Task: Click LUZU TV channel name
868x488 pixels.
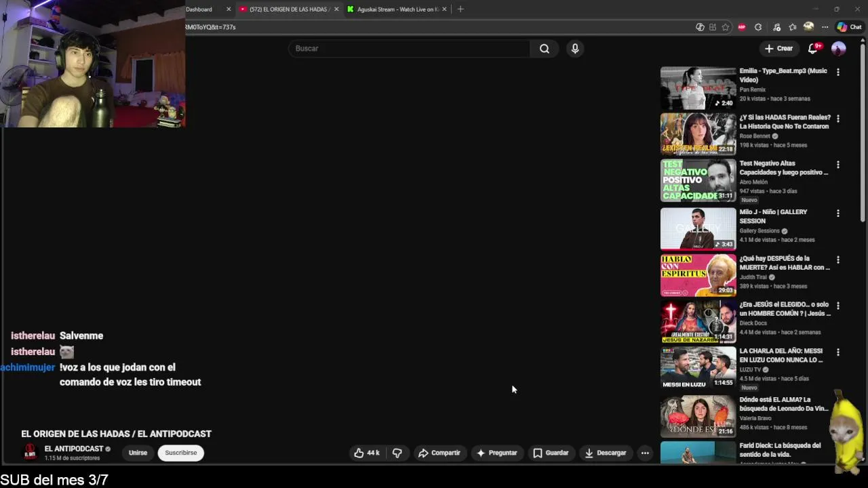Action: click(x=750, y=369)
